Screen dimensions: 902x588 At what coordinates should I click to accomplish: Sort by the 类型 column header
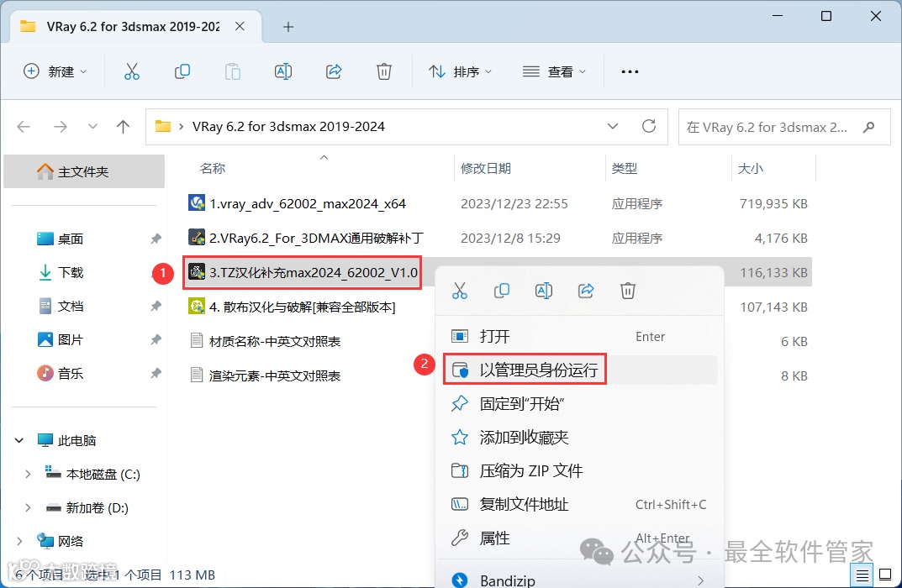624,168
